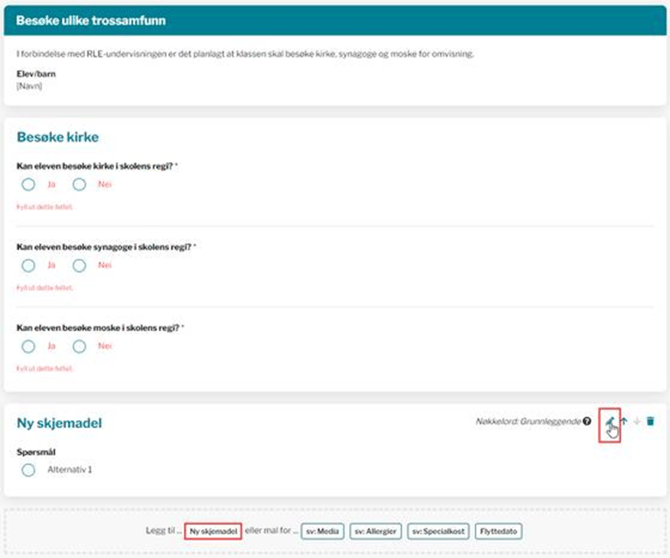670x558 pixels.
Task: Delete Ny skjemadel with the trash icon
Action: pyautogui.click(x=650, y=422)
